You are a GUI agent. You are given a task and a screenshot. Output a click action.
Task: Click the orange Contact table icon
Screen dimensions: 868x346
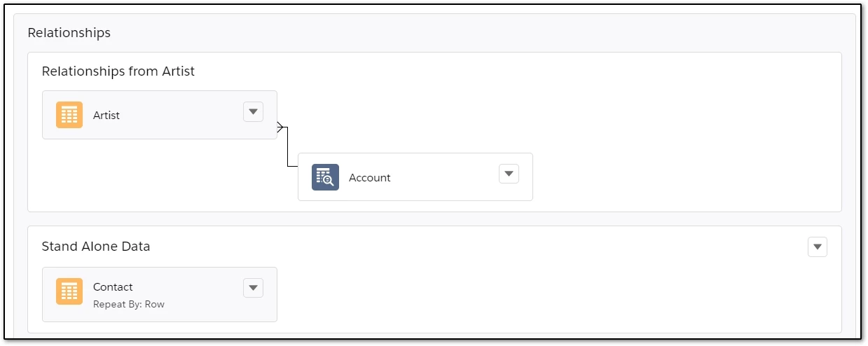coord(69,291)
